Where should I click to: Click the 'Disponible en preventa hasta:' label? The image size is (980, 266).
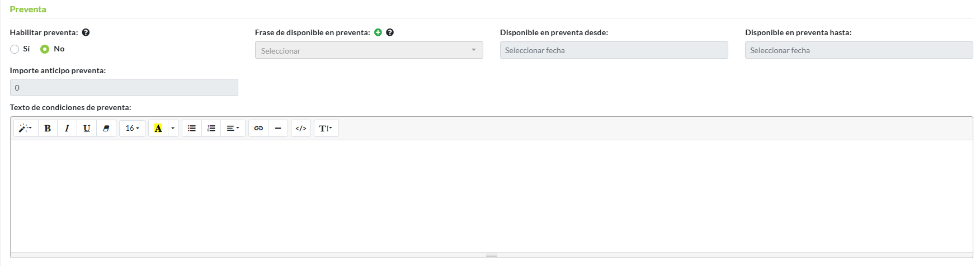point(798,32)
